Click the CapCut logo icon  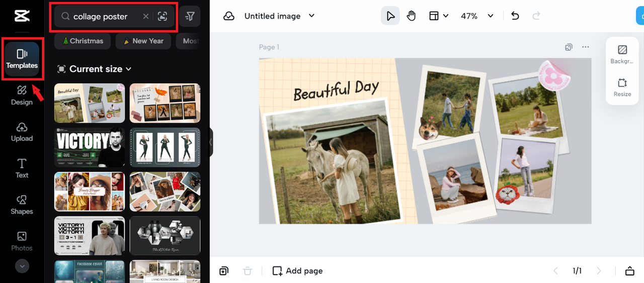pos(22,16)
